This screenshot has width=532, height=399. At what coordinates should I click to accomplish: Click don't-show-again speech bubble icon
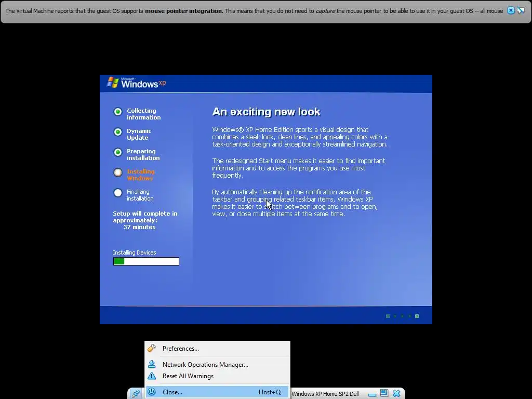521,10
